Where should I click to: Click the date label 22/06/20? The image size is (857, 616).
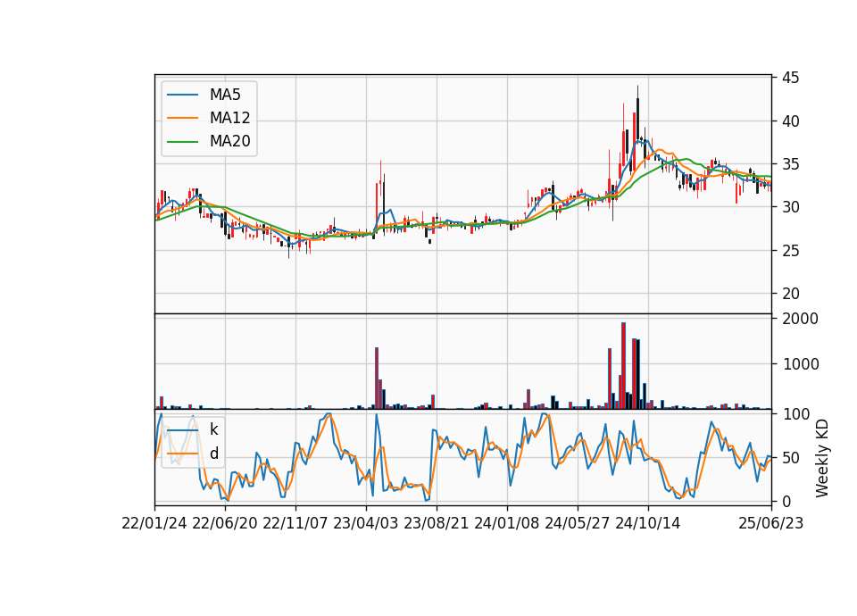225,523
